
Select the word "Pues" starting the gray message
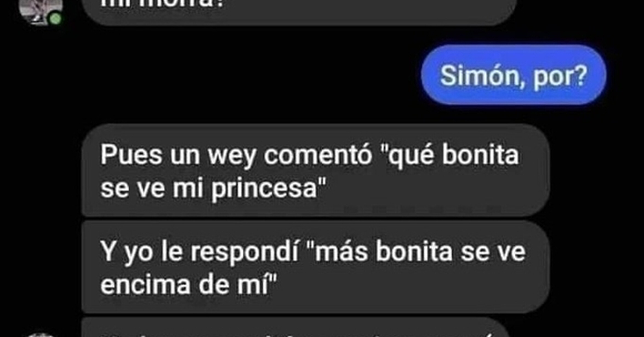131,155
